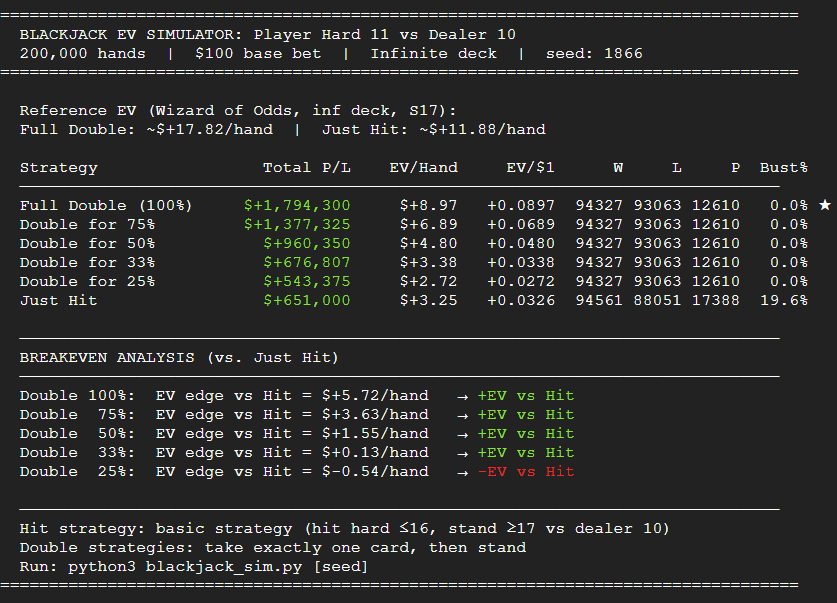Image resolution: width=837 pixels, height=603 pixels.
Task: Click the 'Just Hit' row label
Action: 59,301
